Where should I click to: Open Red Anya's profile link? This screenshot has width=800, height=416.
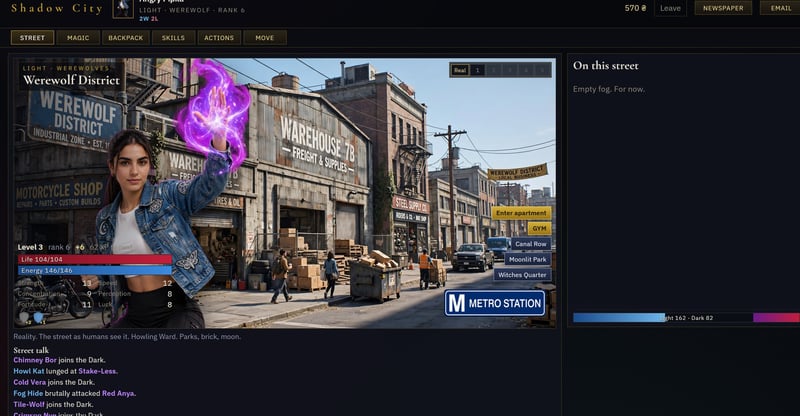[x=118, y=394]
